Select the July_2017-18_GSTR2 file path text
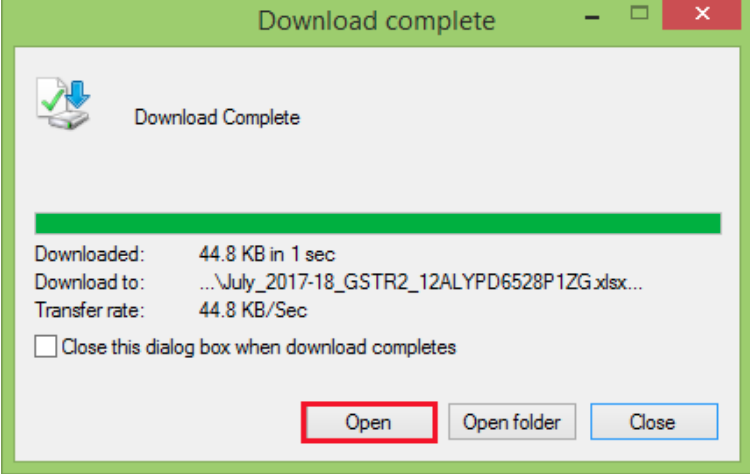 pos(421,282)
